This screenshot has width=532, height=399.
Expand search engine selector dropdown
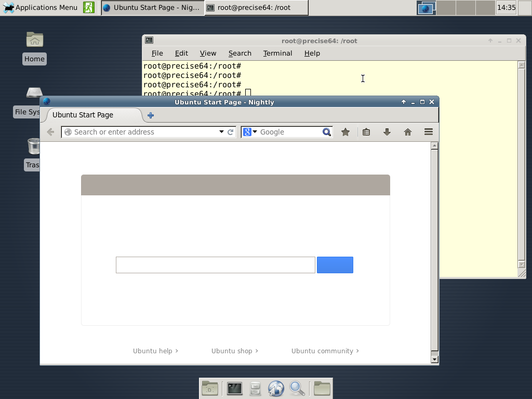pos(255,131)
